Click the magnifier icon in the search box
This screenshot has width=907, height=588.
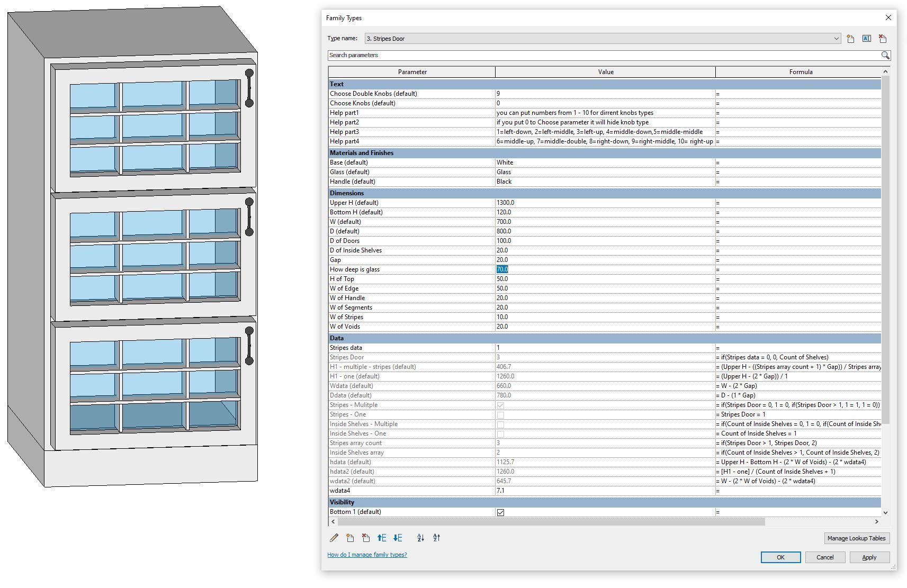(885, 55)
